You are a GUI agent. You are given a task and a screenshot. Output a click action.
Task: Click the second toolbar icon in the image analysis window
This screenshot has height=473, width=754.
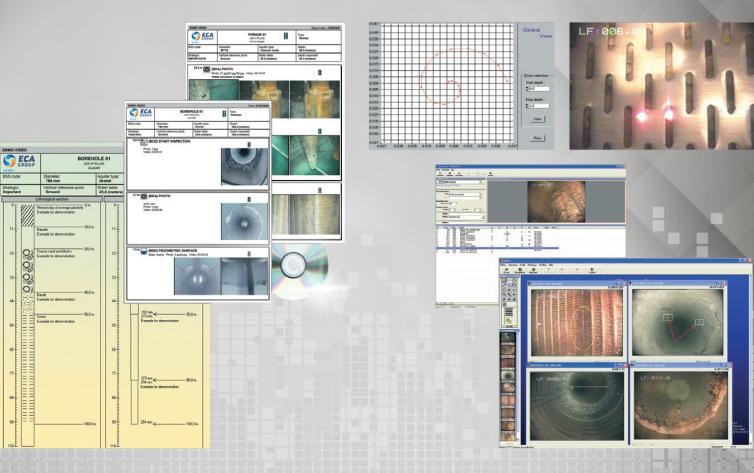519,271
